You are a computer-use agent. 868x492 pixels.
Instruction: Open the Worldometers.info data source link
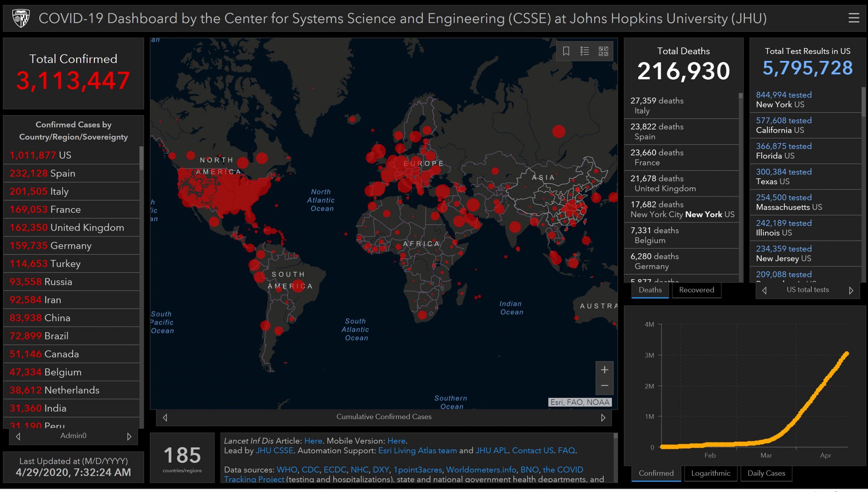481,470
